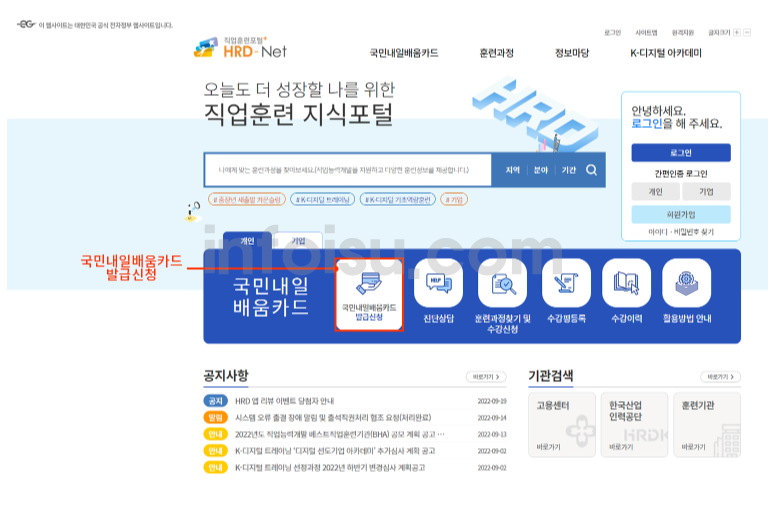Open 국민내일배움카드 발급신청 card icon

(x=369, y=295)
